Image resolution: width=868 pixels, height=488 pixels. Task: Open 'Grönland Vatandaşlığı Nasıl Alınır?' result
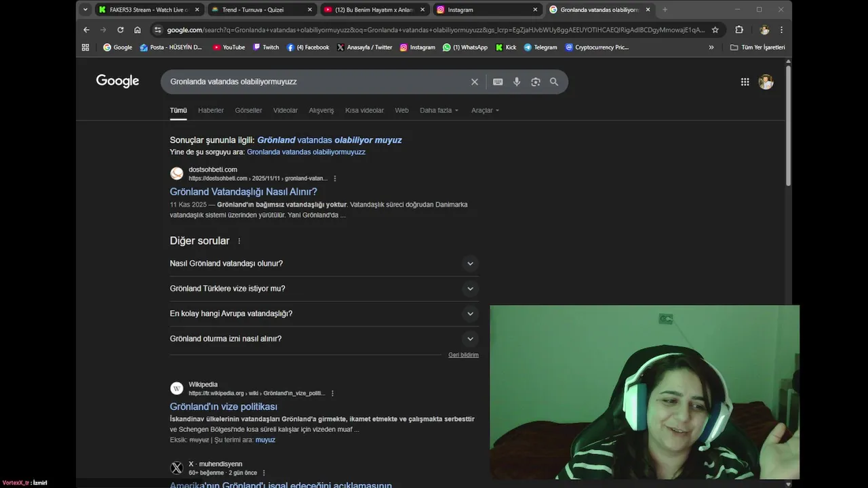coord(243,192)
